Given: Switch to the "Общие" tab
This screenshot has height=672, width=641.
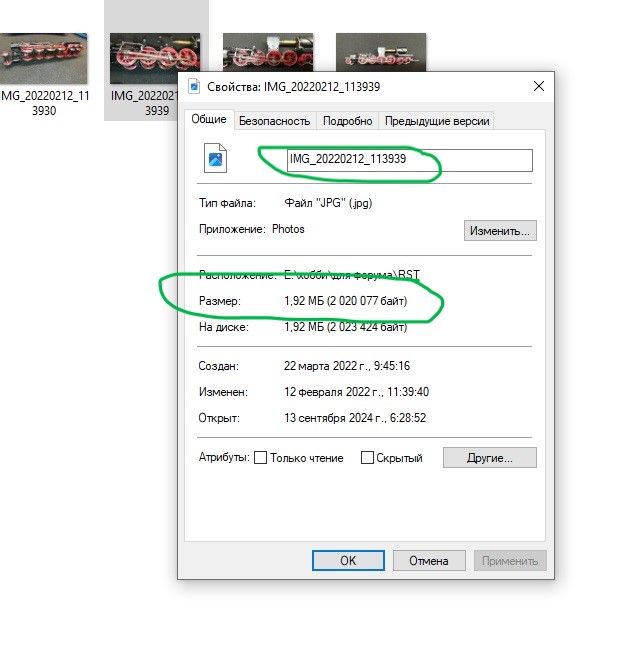Looking at the screenshot, I should pyautogui.click(x=208, y=121).
